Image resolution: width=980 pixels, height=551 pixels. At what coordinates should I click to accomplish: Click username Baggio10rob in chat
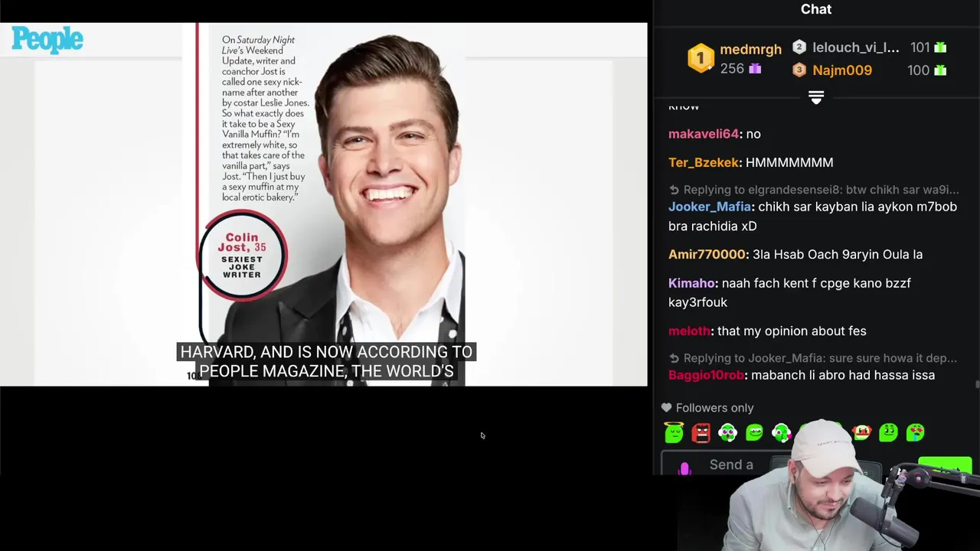(706, 375)
